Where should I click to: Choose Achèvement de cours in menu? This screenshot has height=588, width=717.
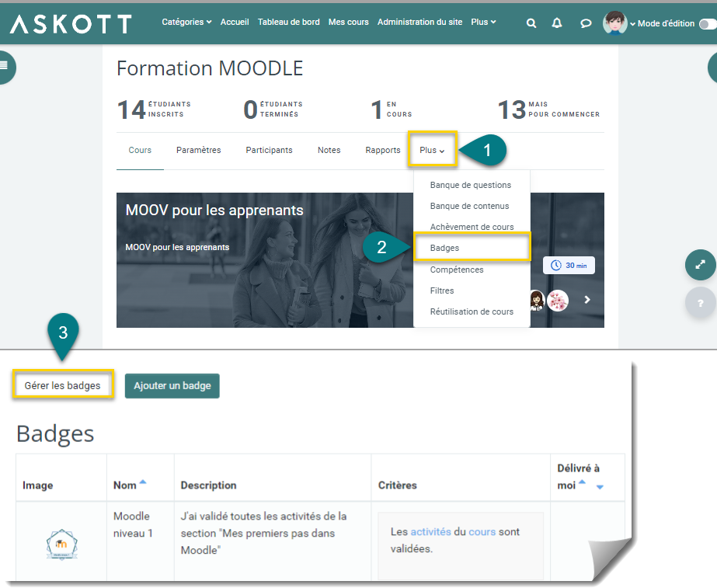tap(472, 227)
